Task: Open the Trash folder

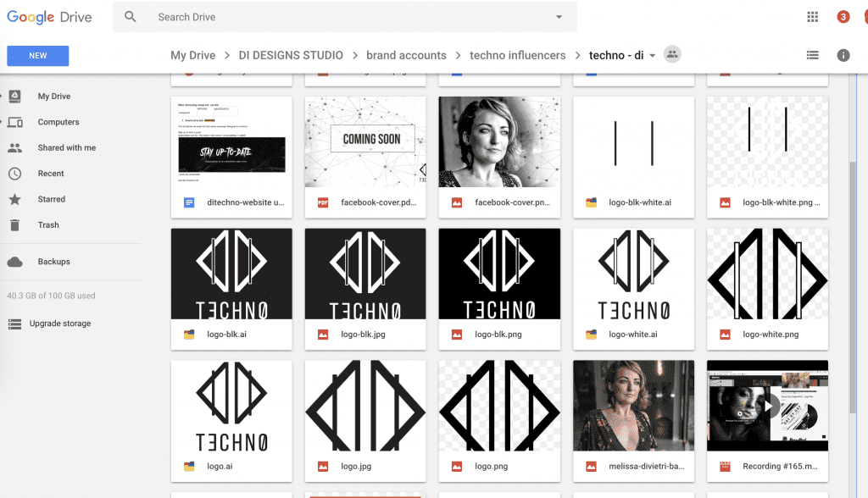Action: pyautogui.click(x=48, y=225)
